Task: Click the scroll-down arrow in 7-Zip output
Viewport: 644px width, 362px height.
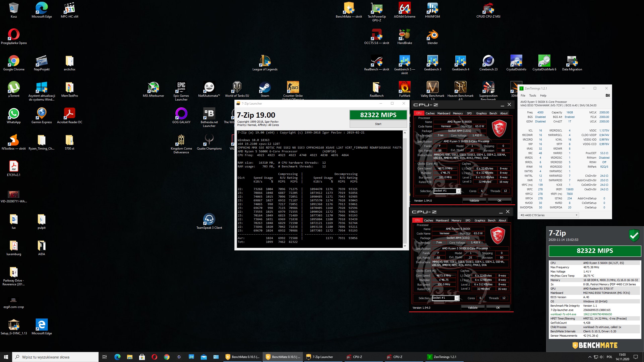Action: pos(405,246)
